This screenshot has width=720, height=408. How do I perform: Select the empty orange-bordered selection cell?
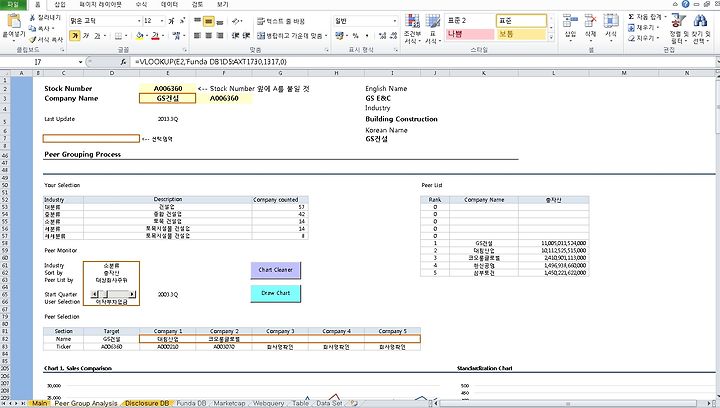click(x=91, y=139)
